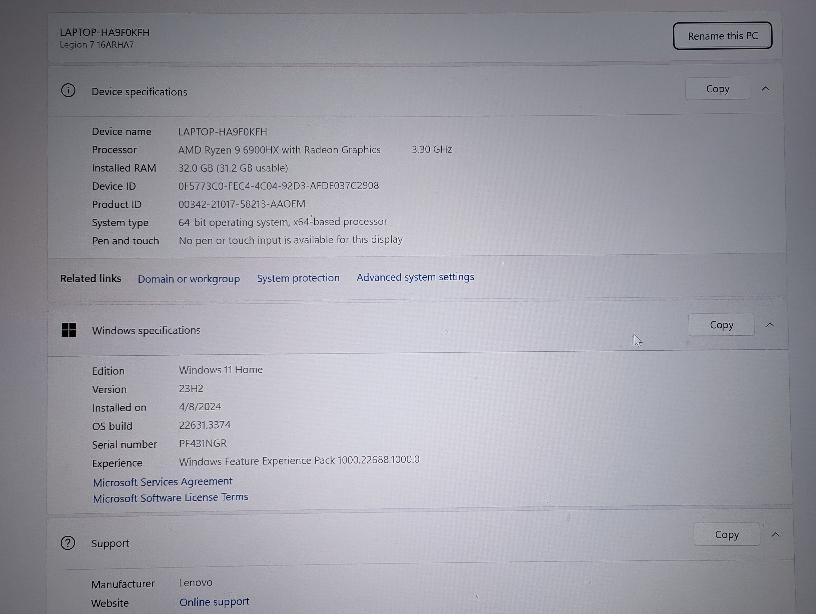Select the AMD Ryzen 9 6900HX processor text
Screen dimensions: 816x614
[279, 150]
